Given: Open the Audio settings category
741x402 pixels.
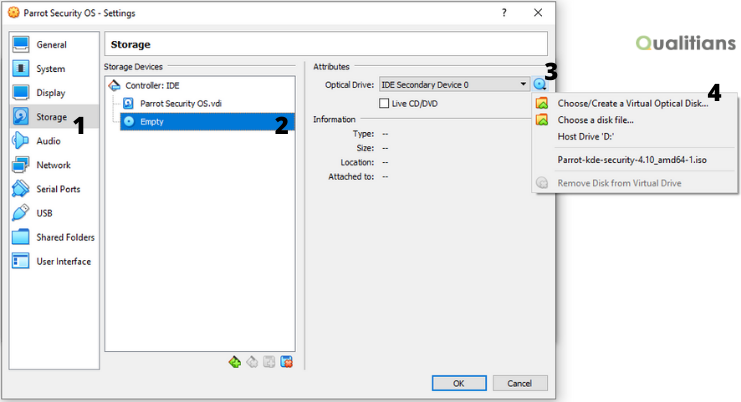Looking at the screenshot, I should pyautogui.click(x=53, y=141).
